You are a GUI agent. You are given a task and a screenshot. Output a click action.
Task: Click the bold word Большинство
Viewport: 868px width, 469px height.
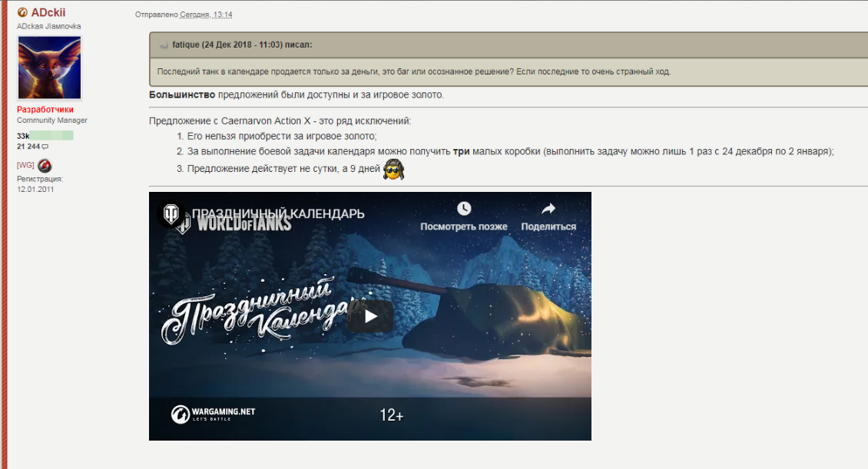pos(182,94)
